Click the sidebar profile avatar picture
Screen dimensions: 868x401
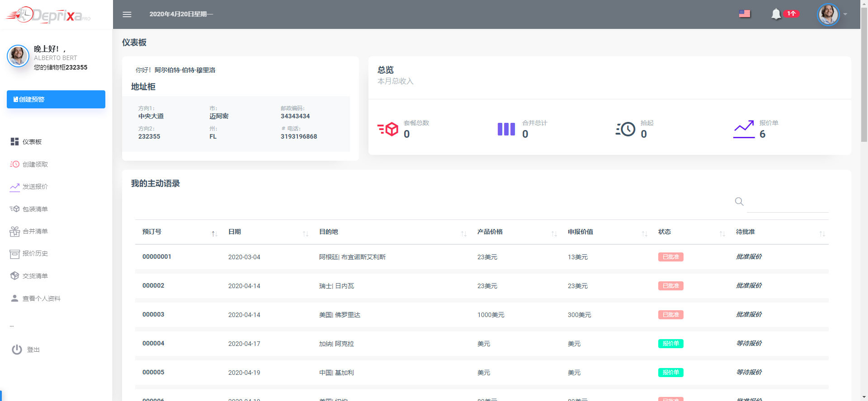click(18, 56)
